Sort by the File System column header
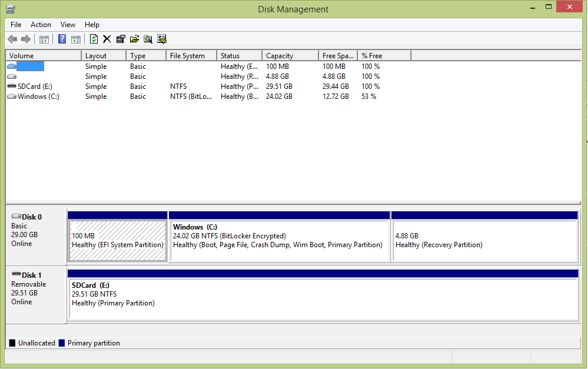The height and width of the screenshot is (369, 588). [x=192, y=55]
